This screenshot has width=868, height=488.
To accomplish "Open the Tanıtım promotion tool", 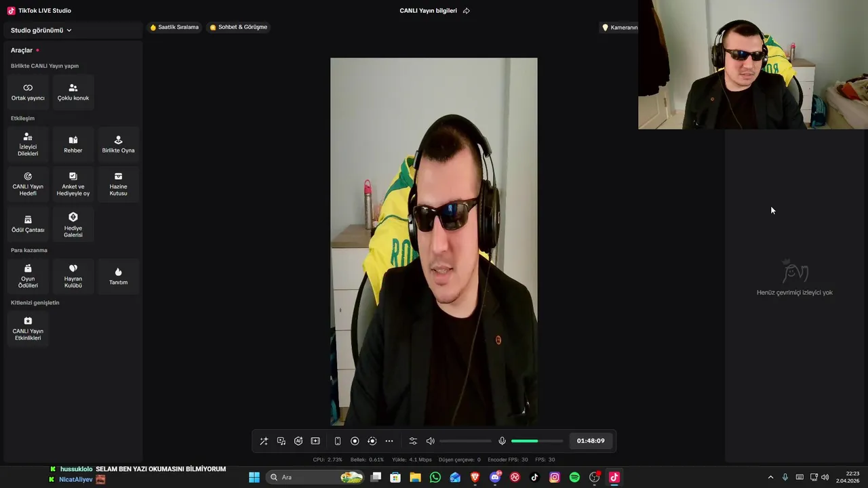I will click(x=118, y=277).
